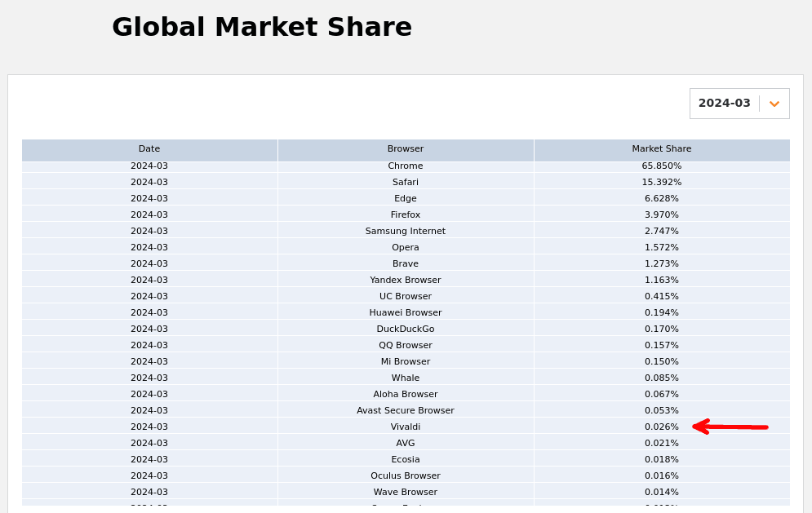The width and height of the screenshot is (812, 513).
Task: Click the 65.850% market share value
Action: click(662, 166)
